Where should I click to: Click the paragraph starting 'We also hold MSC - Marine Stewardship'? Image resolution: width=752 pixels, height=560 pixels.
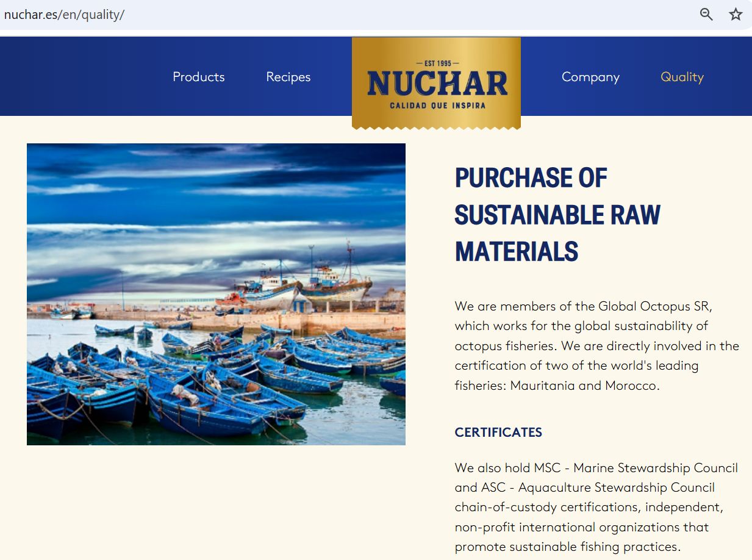[x=596, y=507]
